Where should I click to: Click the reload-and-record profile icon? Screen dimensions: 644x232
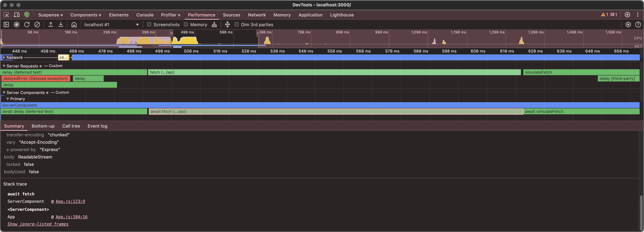pos(27,25)
